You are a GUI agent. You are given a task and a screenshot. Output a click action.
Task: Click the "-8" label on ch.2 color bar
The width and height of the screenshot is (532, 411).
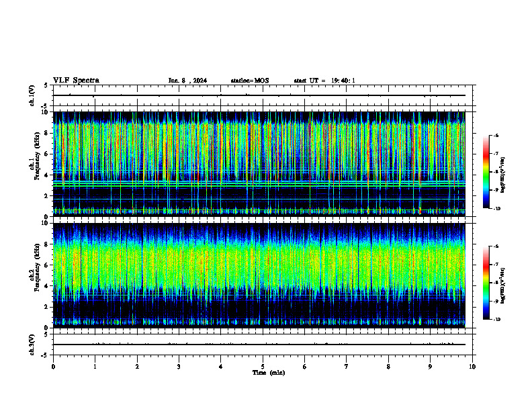point(496,283)
